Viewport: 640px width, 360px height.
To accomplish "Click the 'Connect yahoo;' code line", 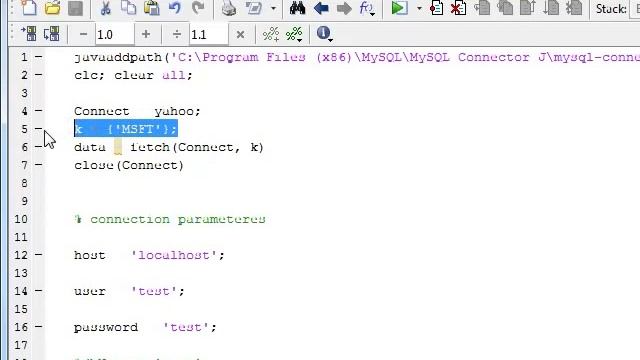I will [x=137, y=111].
